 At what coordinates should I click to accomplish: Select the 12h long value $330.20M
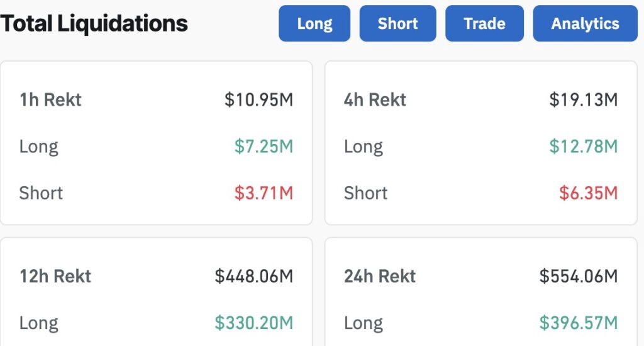(x=253, y=323)
